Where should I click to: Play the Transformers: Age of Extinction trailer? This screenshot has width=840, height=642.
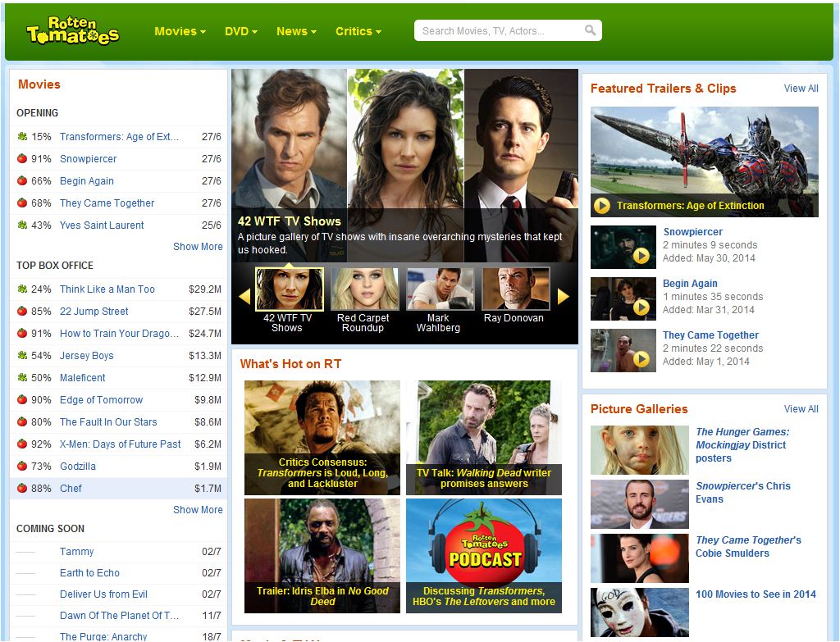pos(602,206)
